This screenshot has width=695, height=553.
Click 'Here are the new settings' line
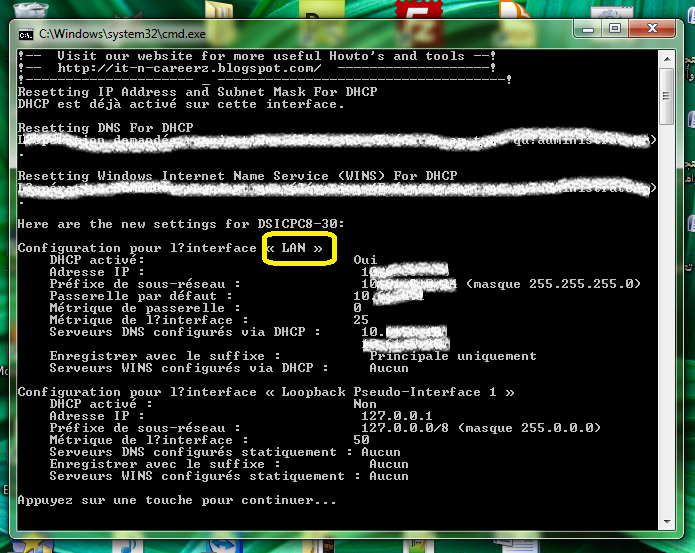click(181, 224)
